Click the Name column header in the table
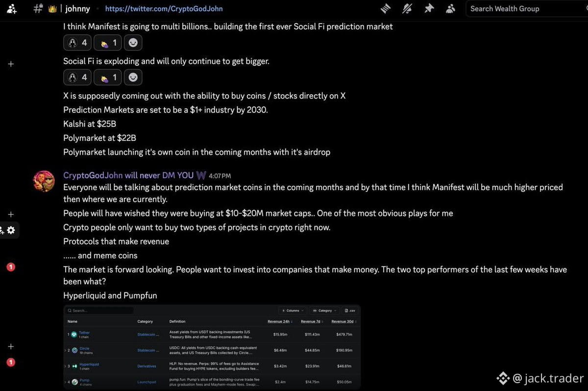The width and height of the screenshot is (588, 391). pos(73,321)
